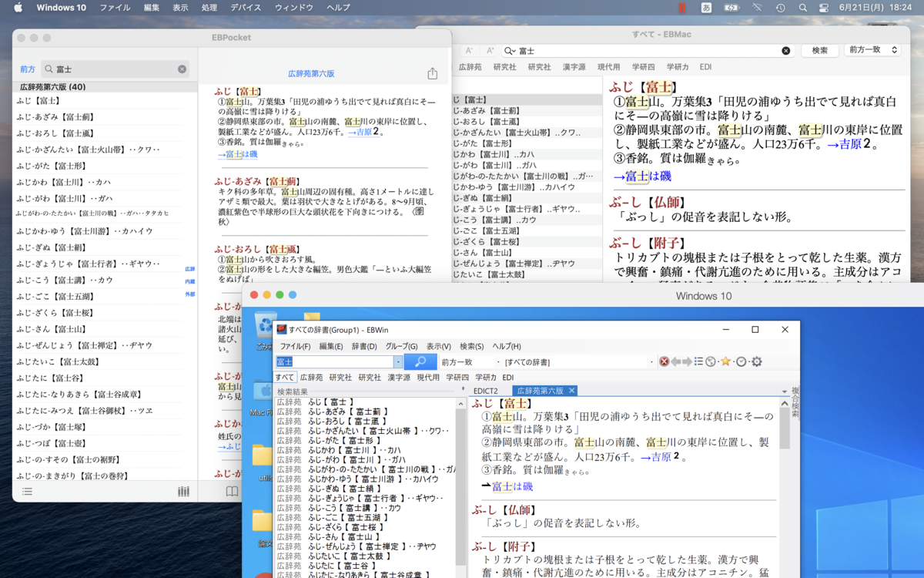924x578 pixels.
Task: Click the red stop icon in EBWin toolbar
Action: (x=664, y=361)
